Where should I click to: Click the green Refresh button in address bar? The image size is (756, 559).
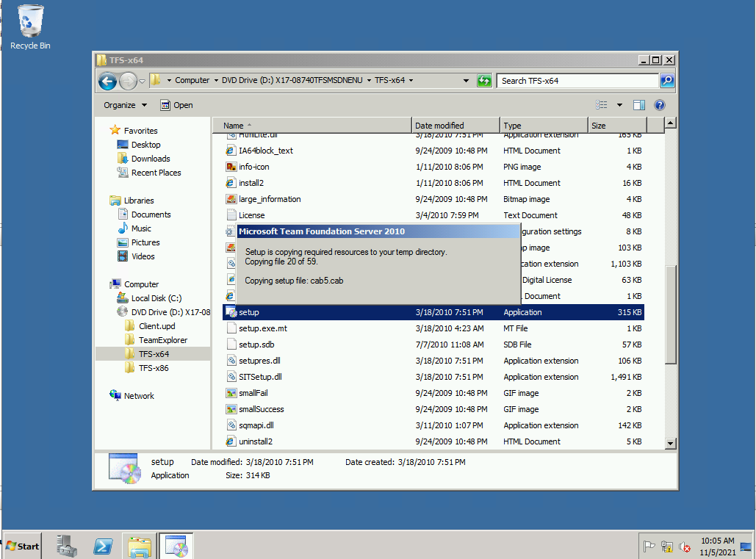click(484, 81)
